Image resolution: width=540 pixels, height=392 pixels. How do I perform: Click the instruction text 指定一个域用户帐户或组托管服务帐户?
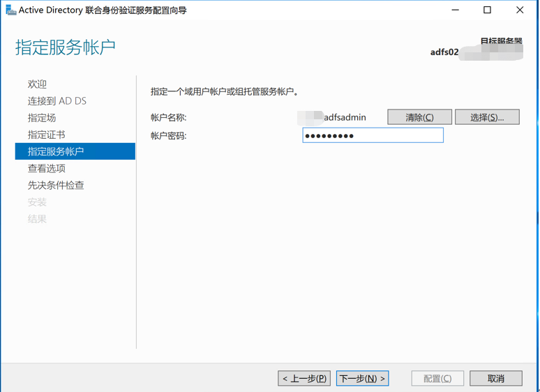224,91
